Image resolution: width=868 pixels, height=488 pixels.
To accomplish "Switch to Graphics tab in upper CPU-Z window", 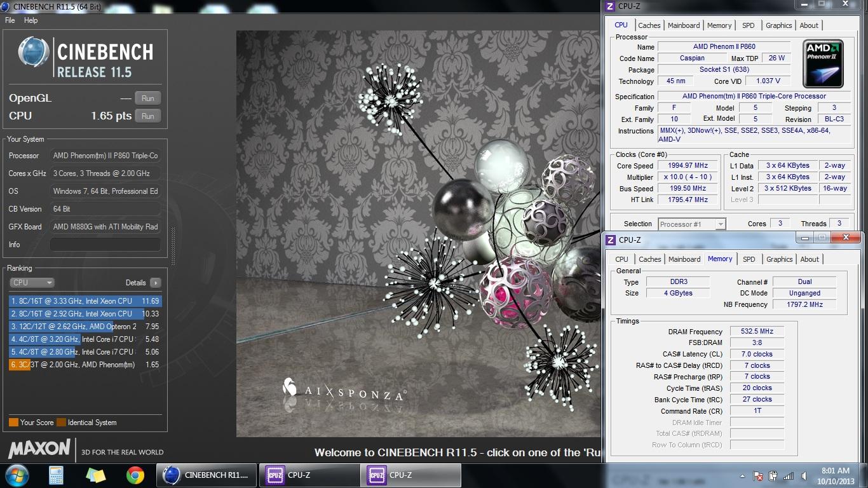I will (x=778, y=25).
